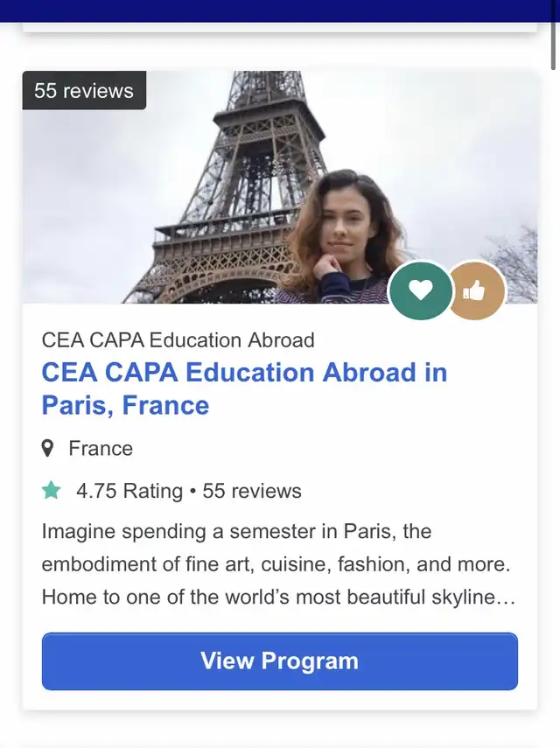Click the gray "CEA CAPA Education Abroad" provider name
The height and width of the screenshot is (748, 560).
(178, 339)
